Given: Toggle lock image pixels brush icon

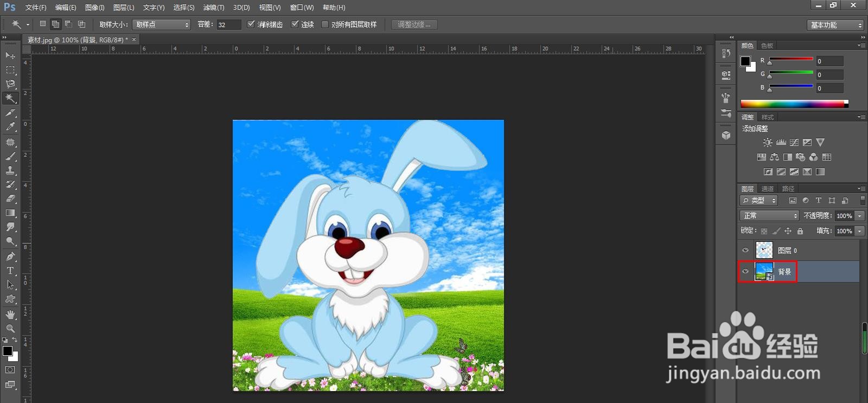Looking at the screenshot, I should click(x=776, y=231).
